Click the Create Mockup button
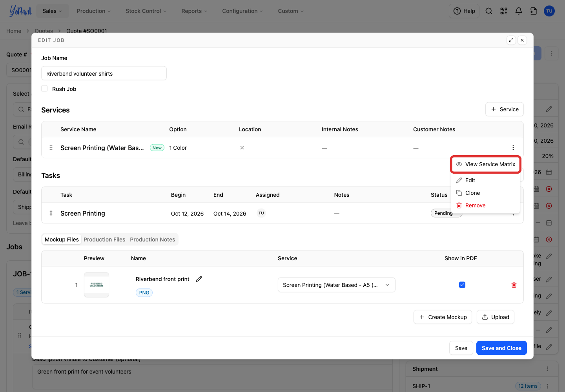Image resolution: width=565 pixels, height=392 pixels. [x=443, y=317]
